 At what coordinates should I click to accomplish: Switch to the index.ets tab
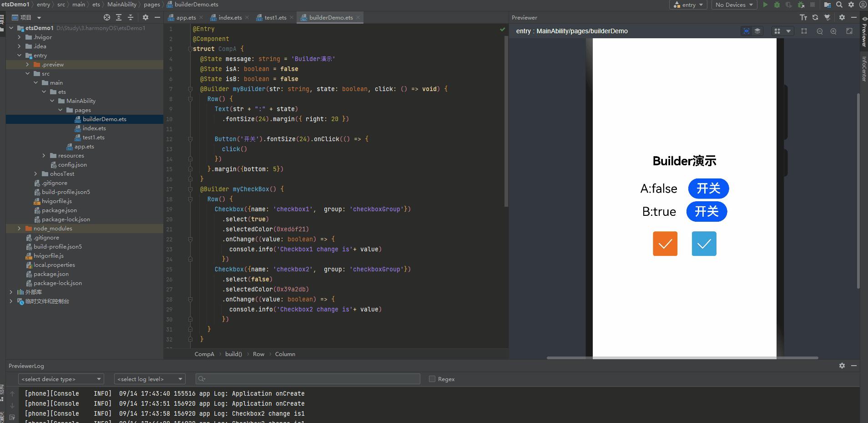[x=230, y=18]
